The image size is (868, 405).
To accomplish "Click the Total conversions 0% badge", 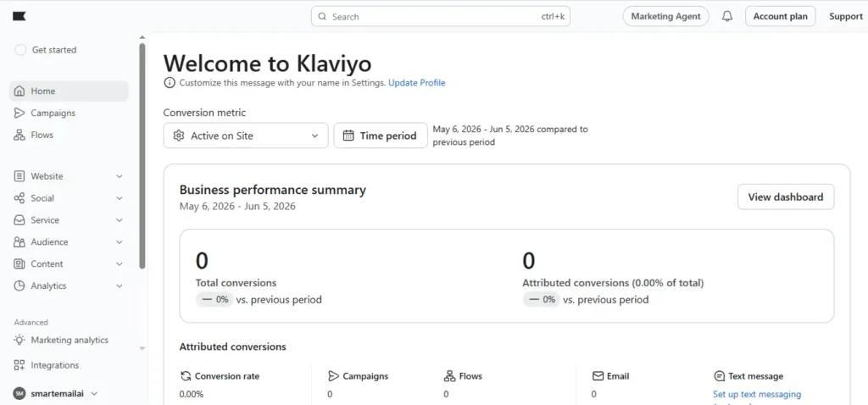I will [214, 300].
